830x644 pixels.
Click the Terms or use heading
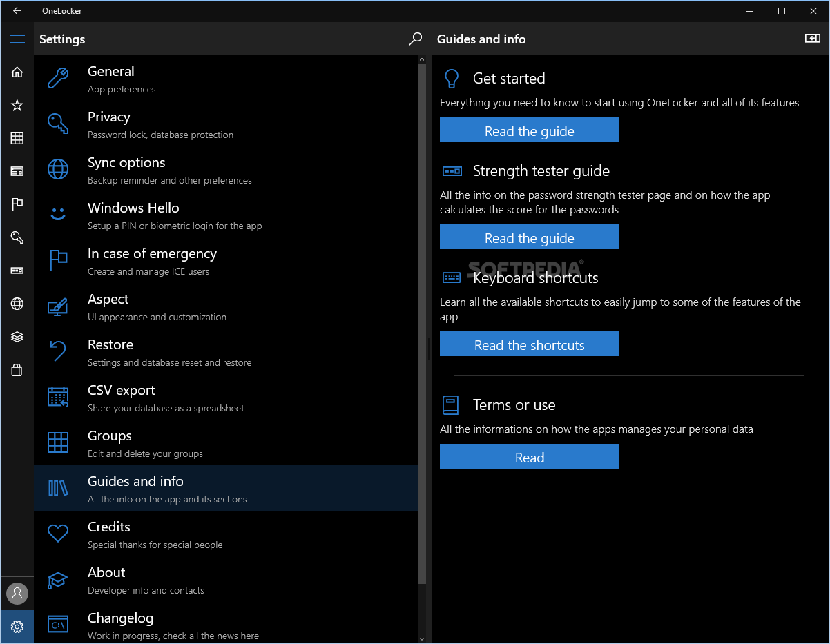click(514, 405)
